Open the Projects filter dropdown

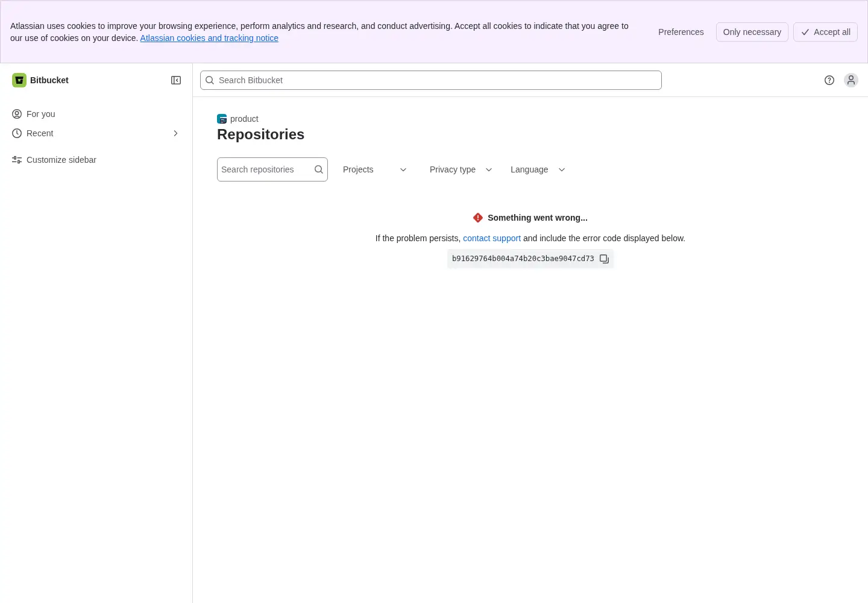[375, 169]
